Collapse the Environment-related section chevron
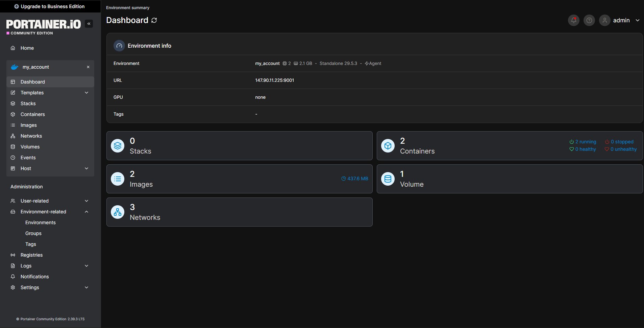Image resolution: width=644 pixels, height=328 pixels. (x=86, y=212)
